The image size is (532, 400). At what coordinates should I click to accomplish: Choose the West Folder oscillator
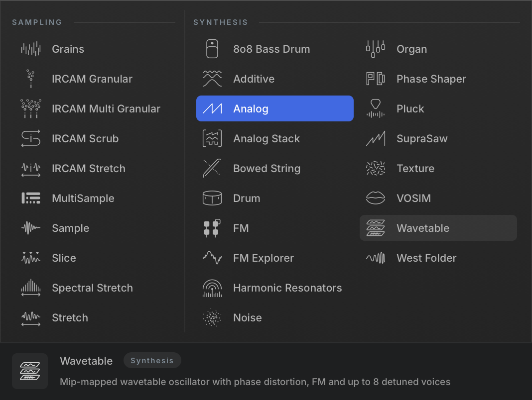tap(438, 258)
